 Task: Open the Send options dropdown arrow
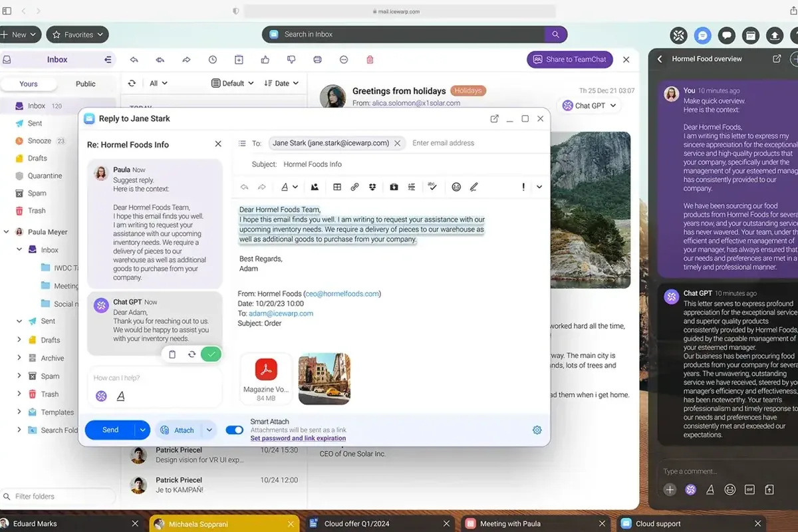pos(142,430)
